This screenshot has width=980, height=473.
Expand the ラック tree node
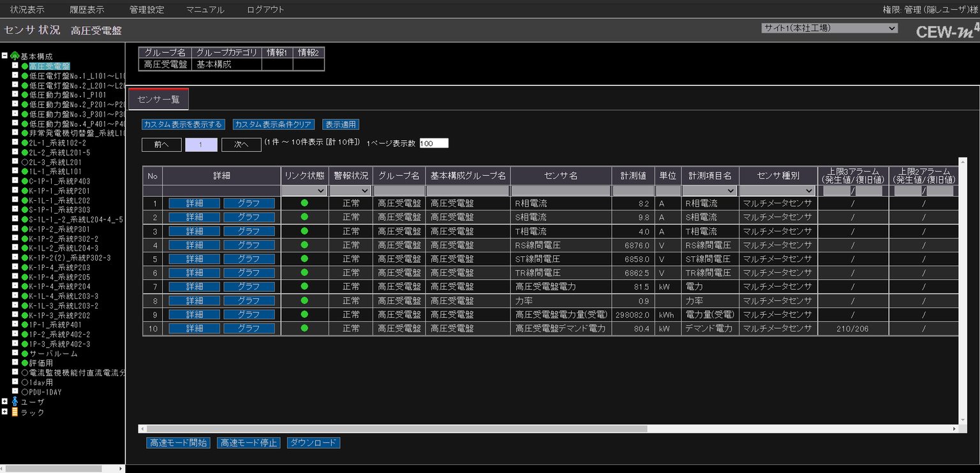click(4, 412)
